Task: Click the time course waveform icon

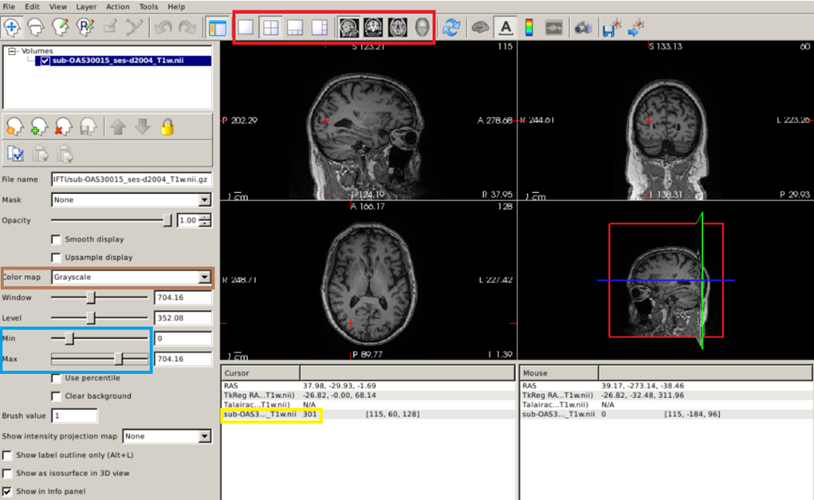Action: (554, 28)
